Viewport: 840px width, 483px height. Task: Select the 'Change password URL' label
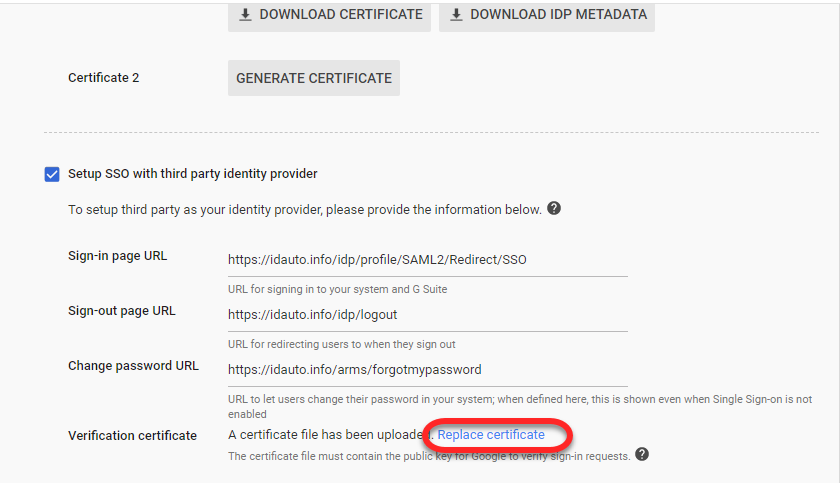point(133,366)
